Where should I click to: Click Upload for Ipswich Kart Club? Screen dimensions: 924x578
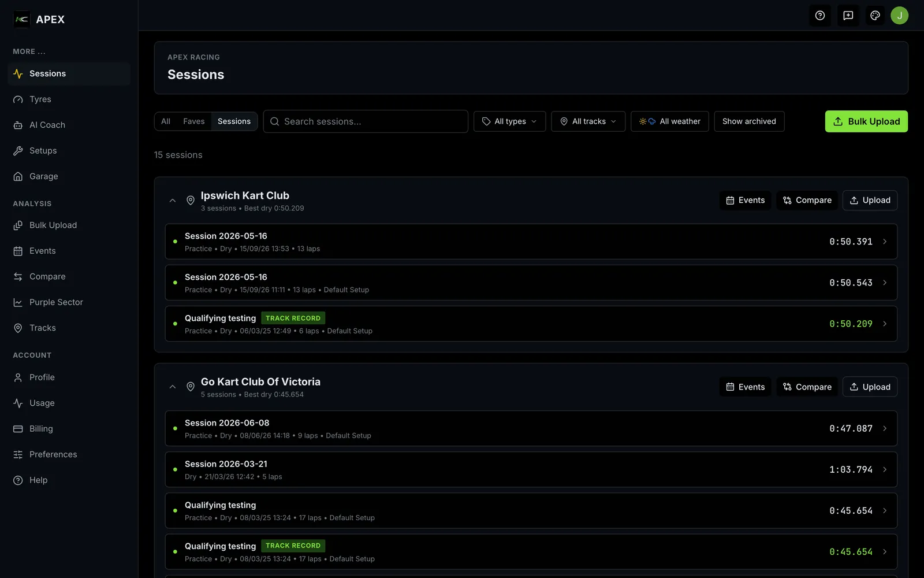(870, 201)
